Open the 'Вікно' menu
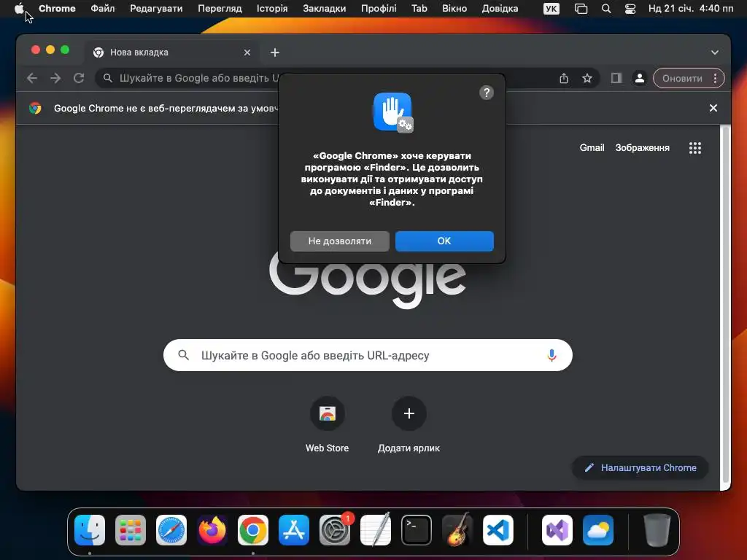747x560 pixels. tap(454, 9)
